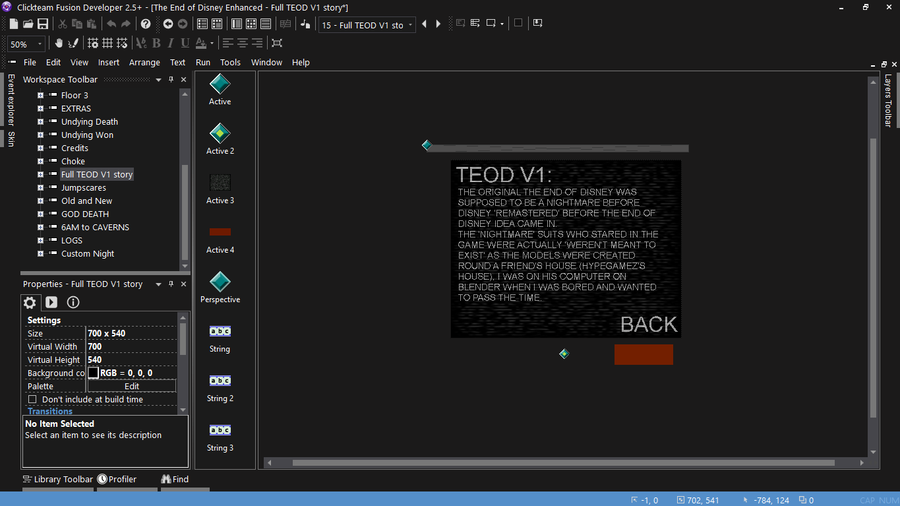Pin the Properties panel
Image resolution: width=900 pixels, height=506 pixels.
coord(171,284)
